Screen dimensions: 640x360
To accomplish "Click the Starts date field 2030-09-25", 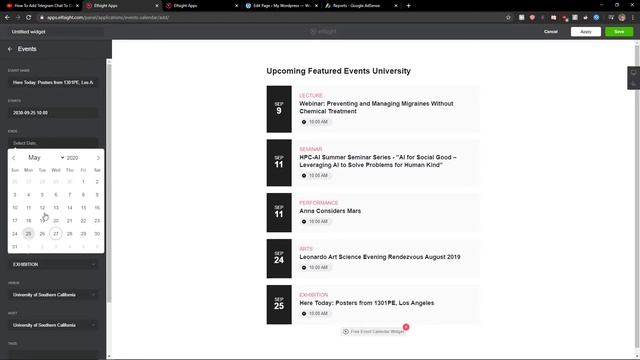I will (x=53, y=113).
